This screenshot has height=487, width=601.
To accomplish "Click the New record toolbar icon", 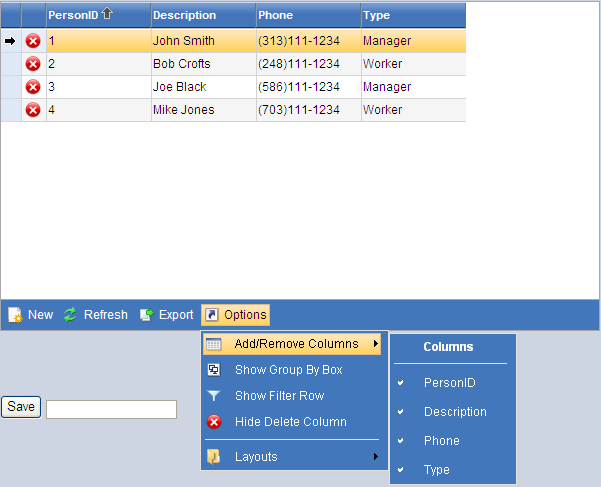I will coord(15,315).
